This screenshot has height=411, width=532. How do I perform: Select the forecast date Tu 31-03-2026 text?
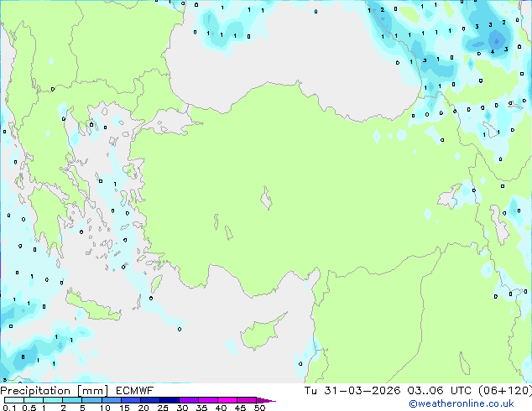pos(352,391)
